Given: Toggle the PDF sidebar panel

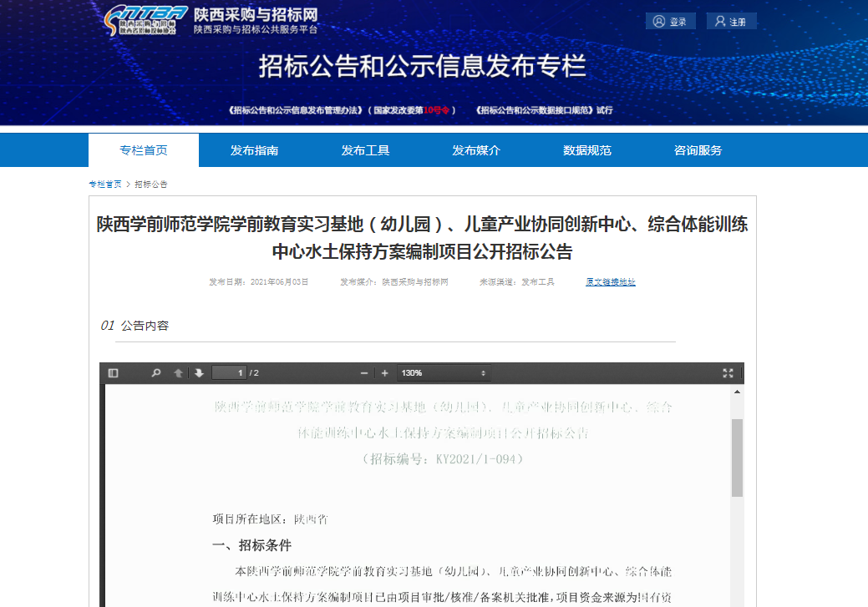Looking at the screenshot, I should [x=114, y=373].
